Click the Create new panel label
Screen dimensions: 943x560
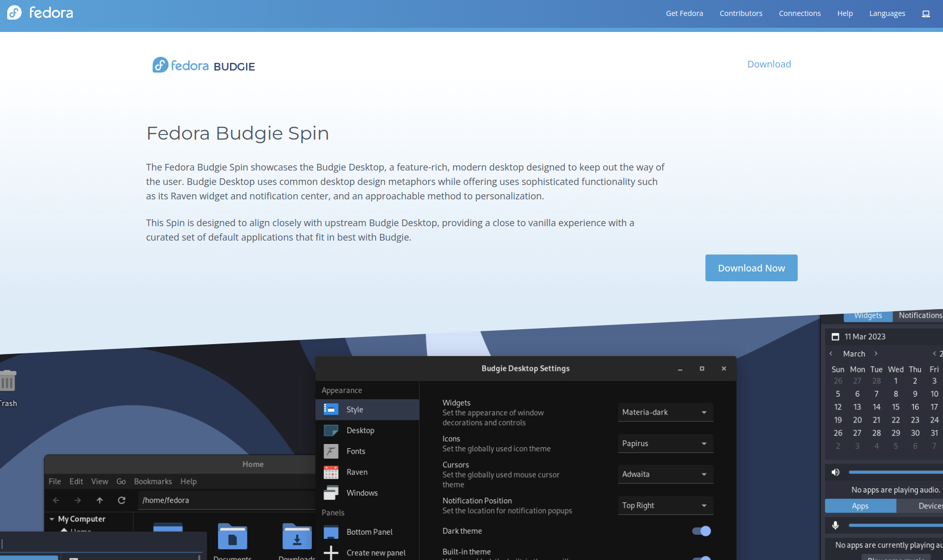pyautogui.click(x=376, y=553)
